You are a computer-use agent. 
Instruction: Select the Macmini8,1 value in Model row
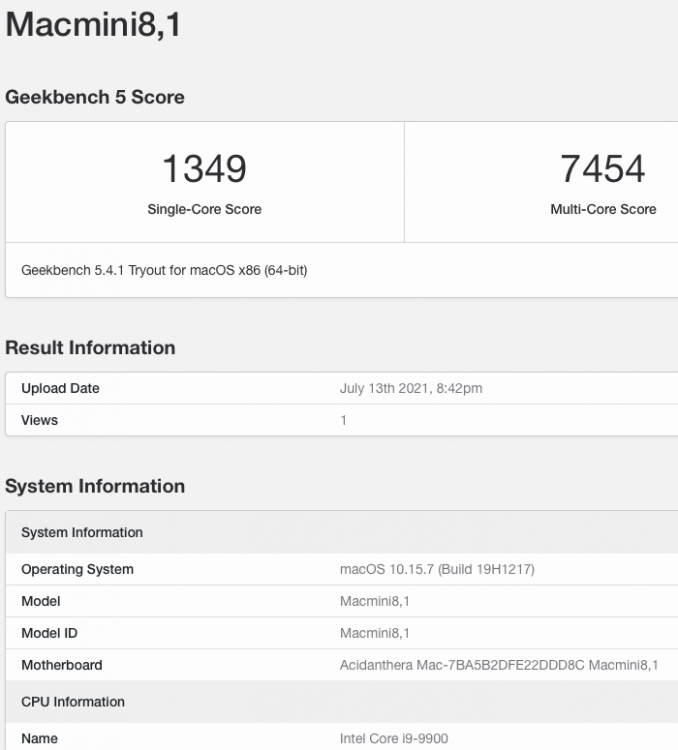tap(375, 601)
